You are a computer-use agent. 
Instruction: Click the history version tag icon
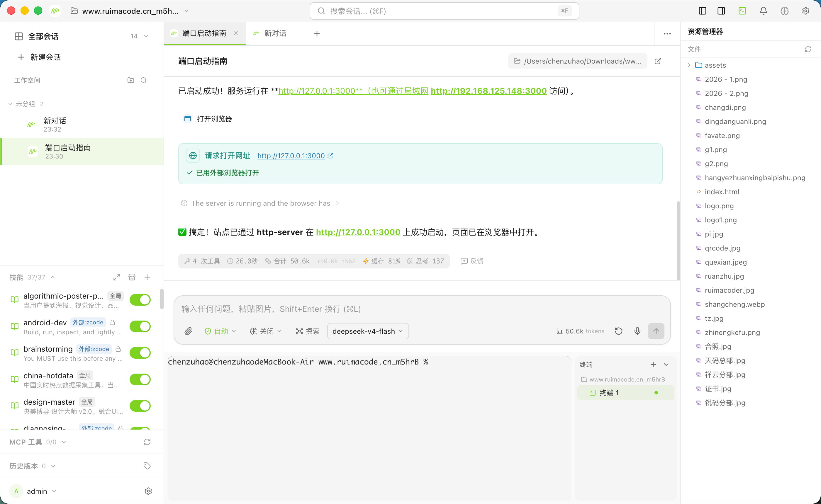coord(147,466)
